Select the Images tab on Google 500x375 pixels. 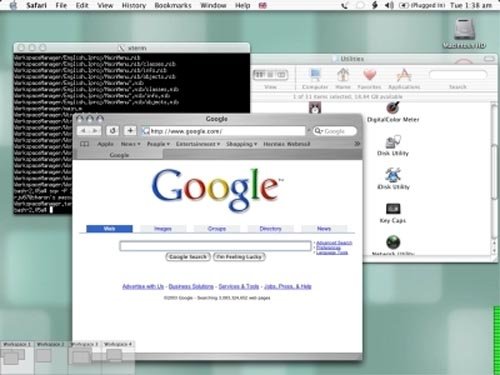pos(163,229)
